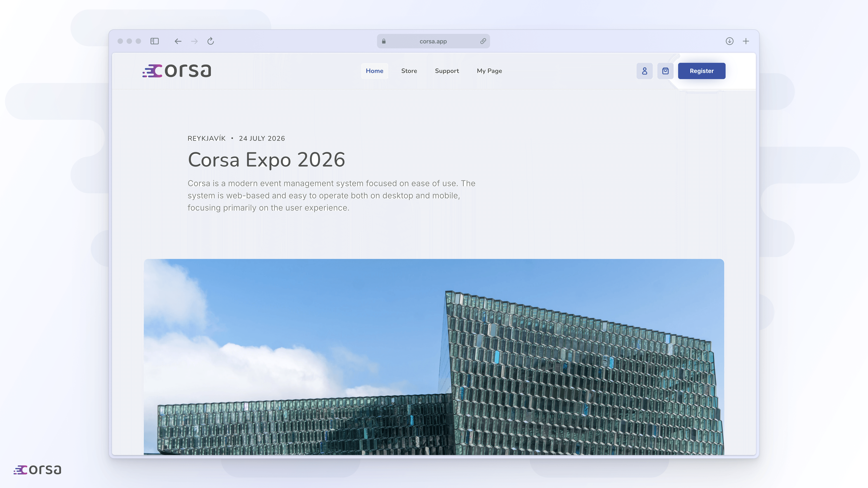Open My Page in navigation
The image size is (868, 488).
[489, 71]
